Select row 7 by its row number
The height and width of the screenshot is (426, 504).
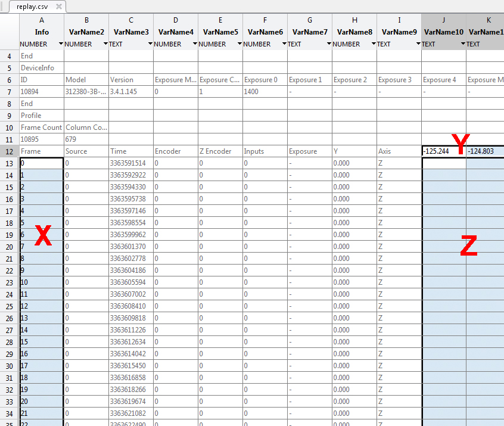point(9,92)
